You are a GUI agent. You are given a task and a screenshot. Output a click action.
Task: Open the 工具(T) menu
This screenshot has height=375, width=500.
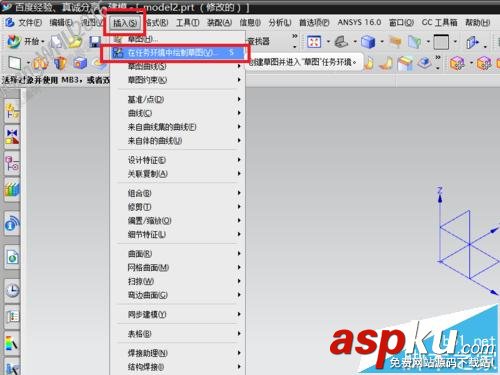pos(188,23)
